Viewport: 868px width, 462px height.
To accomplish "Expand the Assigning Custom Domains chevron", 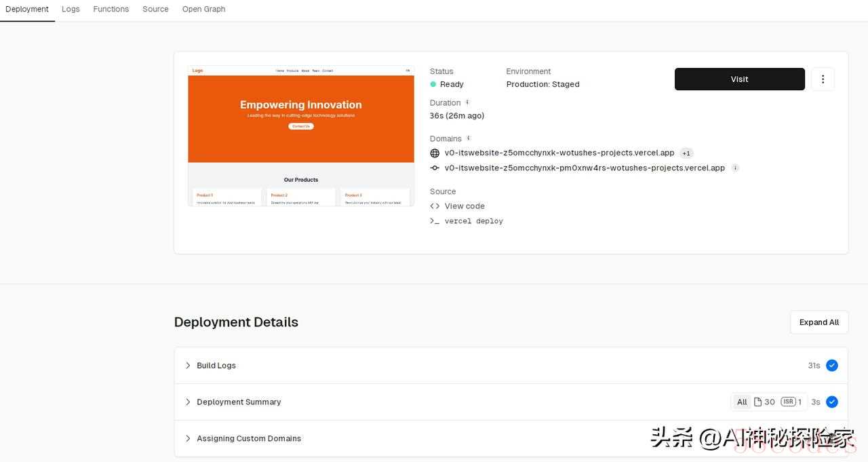I will click(x=188, y=439).
